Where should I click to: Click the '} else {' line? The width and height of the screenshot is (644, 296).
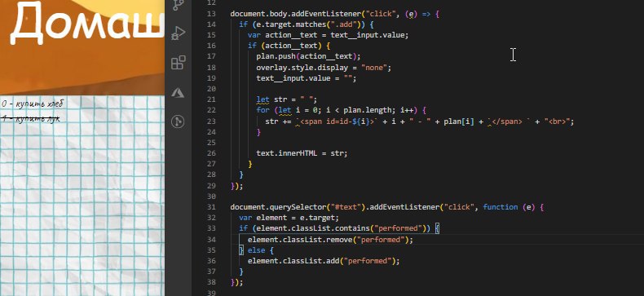[x=256, y=250]
